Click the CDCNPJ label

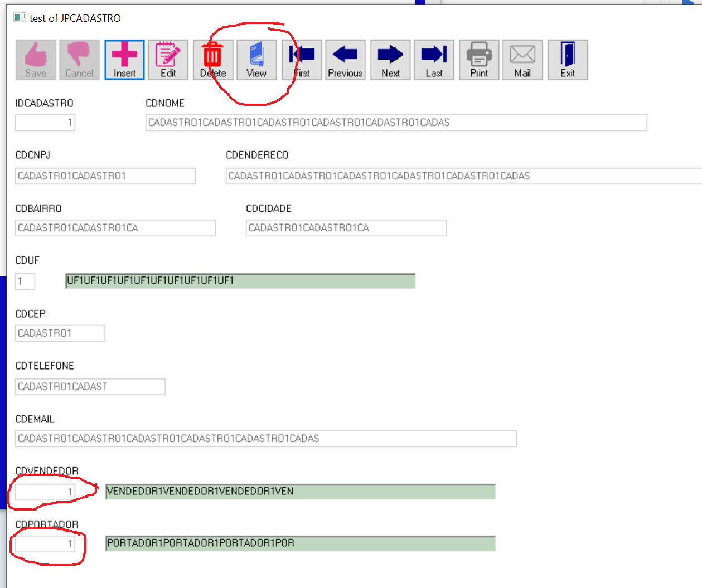pos(33,155)
